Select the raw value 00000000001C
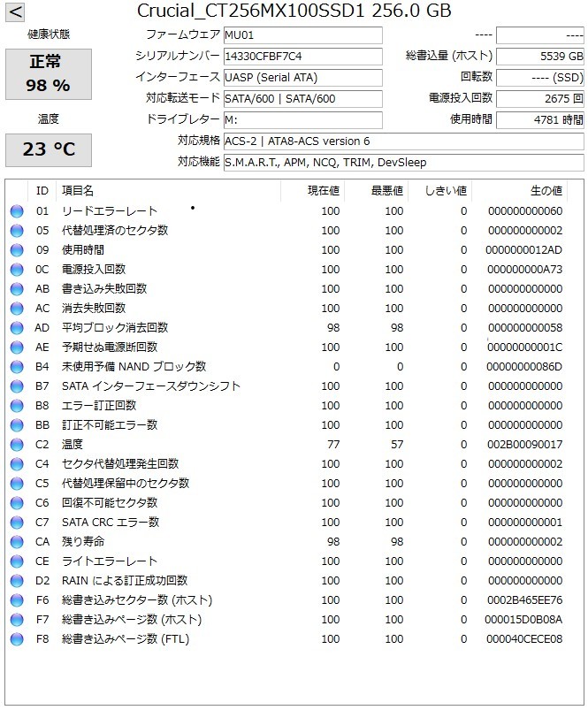The height and width of the screenshot is (710, 588). click(x=524, y=347)
